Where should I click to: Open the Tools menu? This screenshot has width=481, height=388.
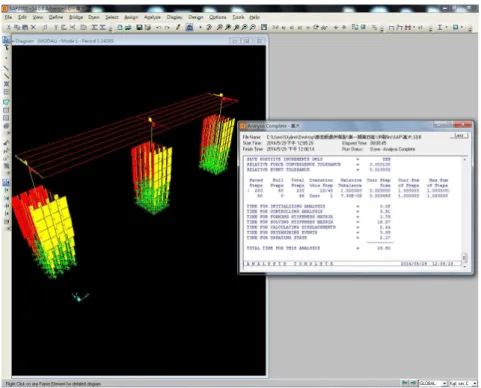pyautogui.click(x=238, y=17)
